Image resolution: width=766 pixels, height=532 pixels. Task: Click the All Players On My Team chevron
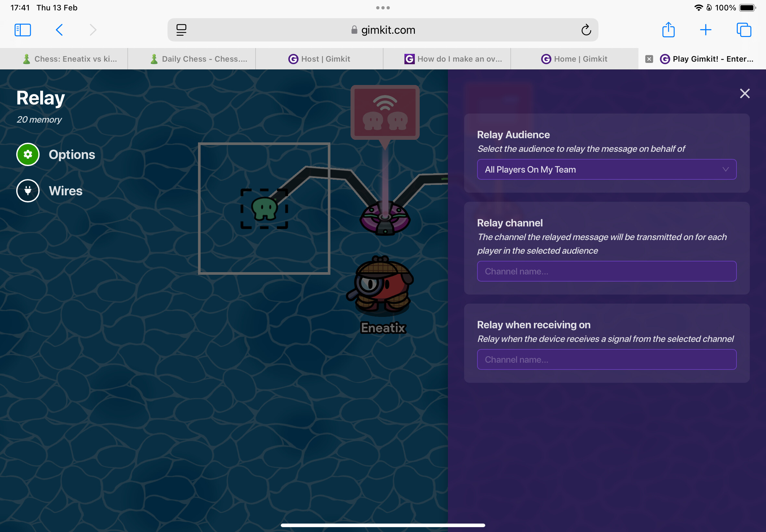(725, 169)
